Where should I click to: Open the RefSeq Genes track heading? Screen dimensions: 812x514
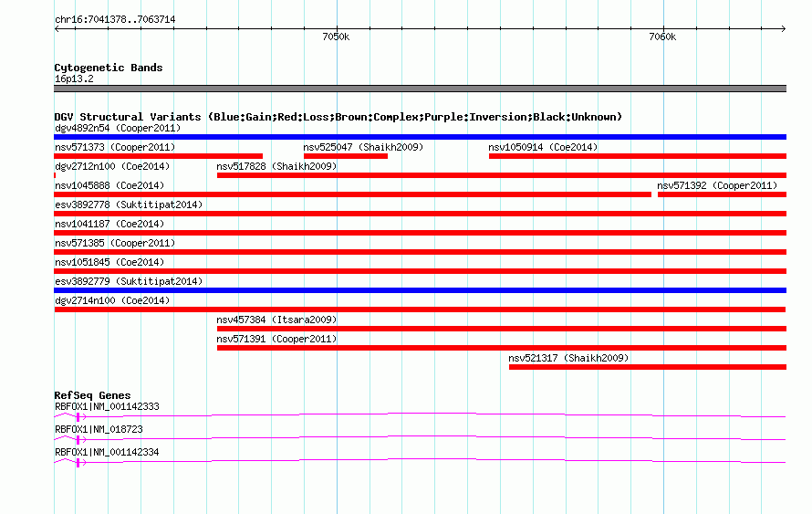[92, 395]
